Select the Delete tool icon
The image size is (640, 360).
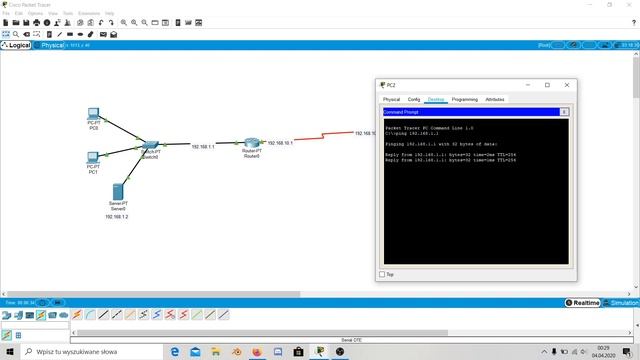(27, 34)
